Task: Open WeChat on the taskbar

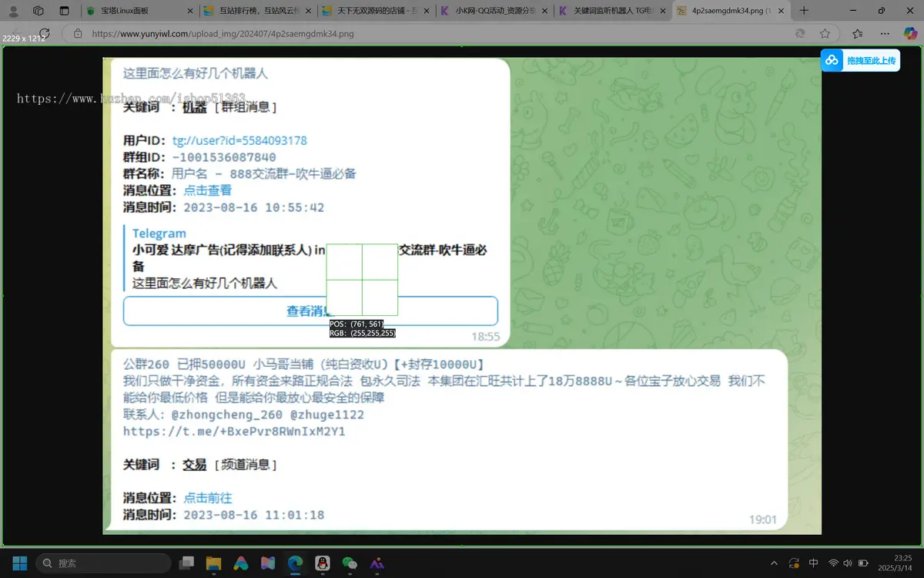Action: [350, 563]
